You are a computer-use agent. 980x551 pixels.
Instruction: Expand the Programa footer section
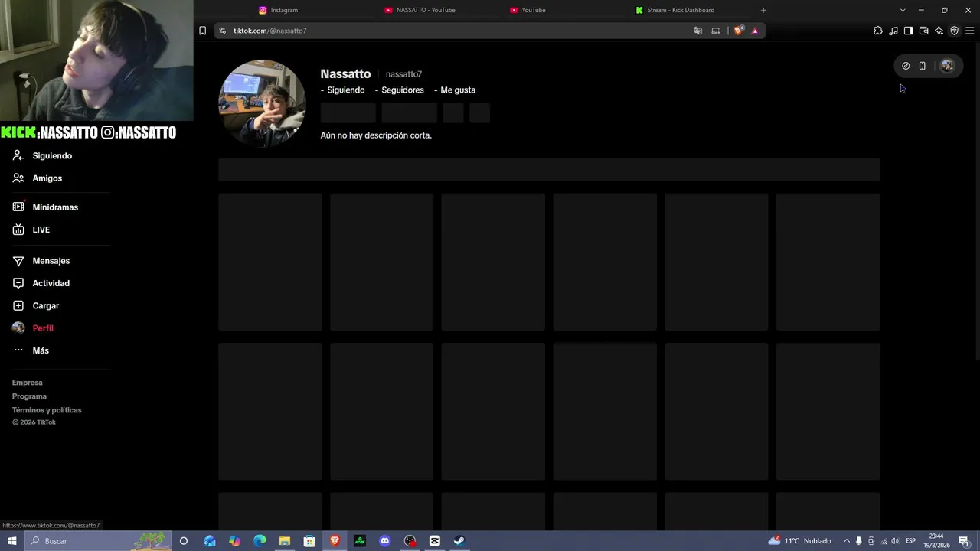(x=29, y=396)
